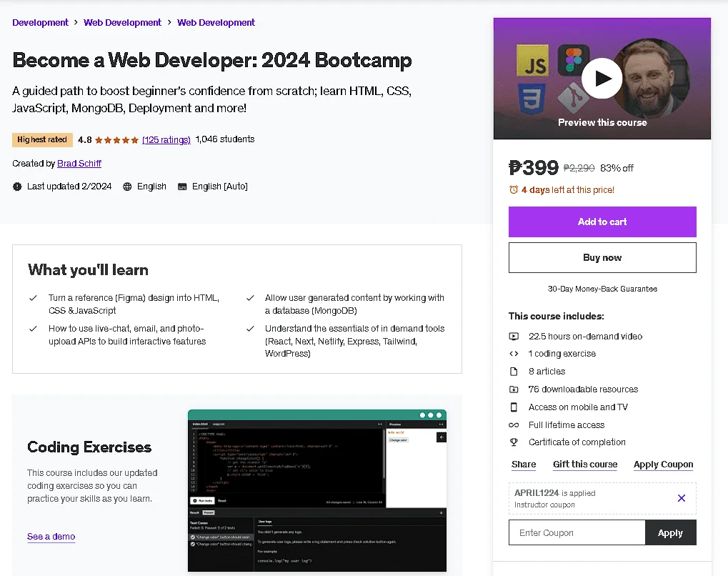Click the Coding Exercises heading
This screenshot has height=576, width=728.
coord(89,447)
